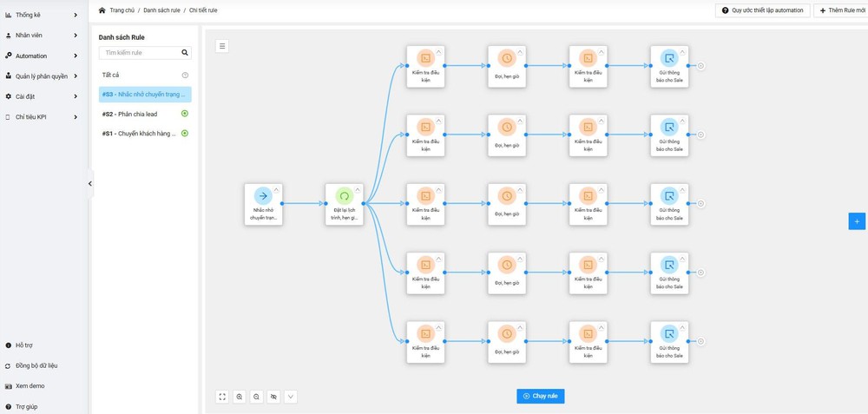Viewport: 868px width, 414px height.
Task: Select the 'Nhắc nhở chuyển trạng' trigger node icon
Action: click(x=263, y=196)
